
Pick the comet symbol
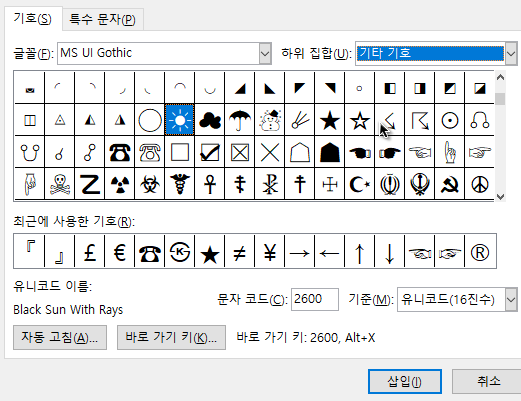(x=300, y=120)
